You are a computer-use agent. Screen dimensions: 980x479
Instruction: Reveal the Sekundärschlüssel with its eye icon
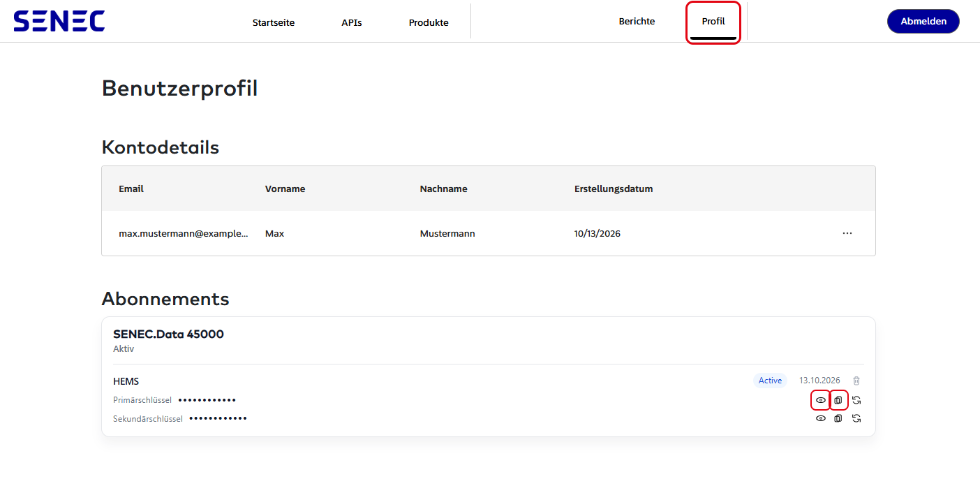click(821, 418)
